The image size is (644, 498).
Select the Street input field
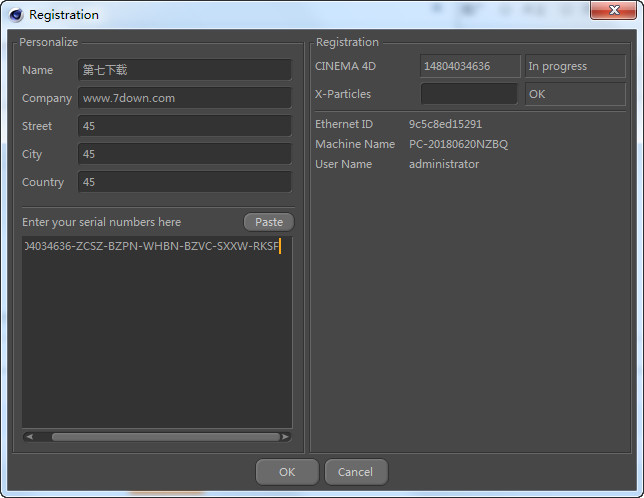coord(185,126)
